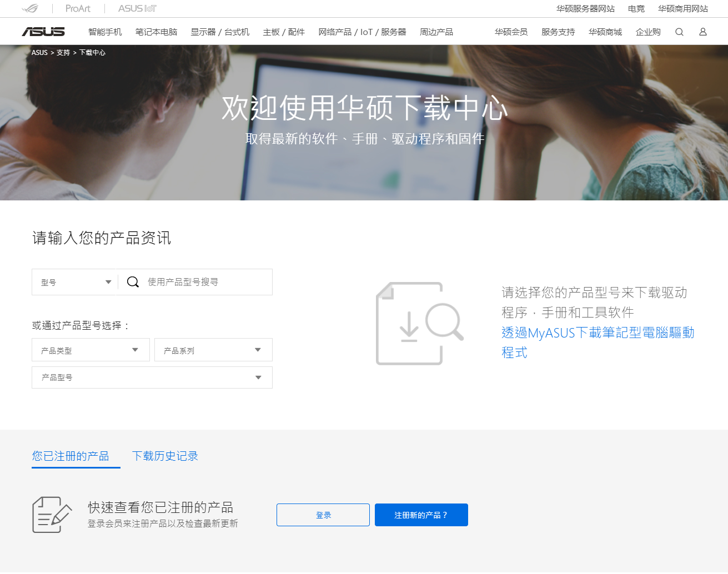This screenshot has height=574, width=728.
Task: Open the ProArt brand link
Action: [x=78, y=8]
